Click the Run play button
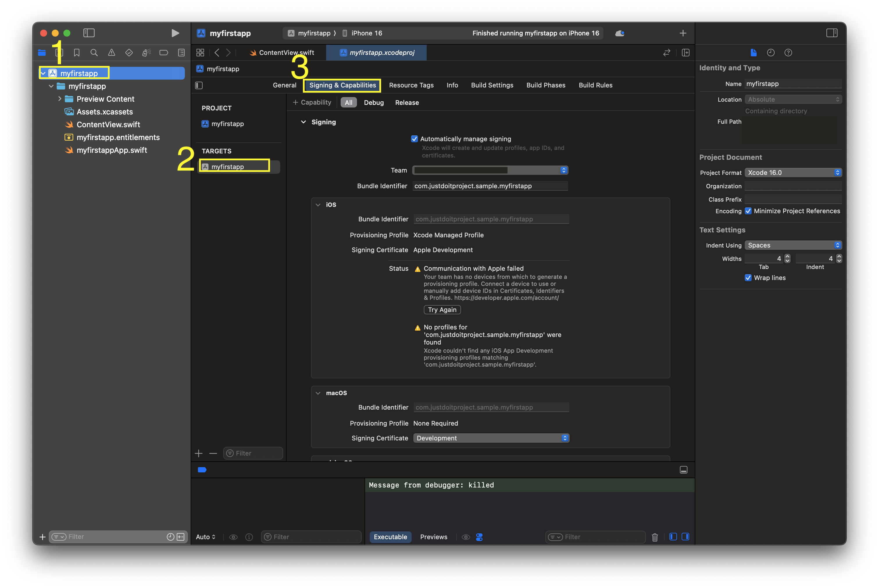Screen dimensions: 879x588 click(175, 33)
